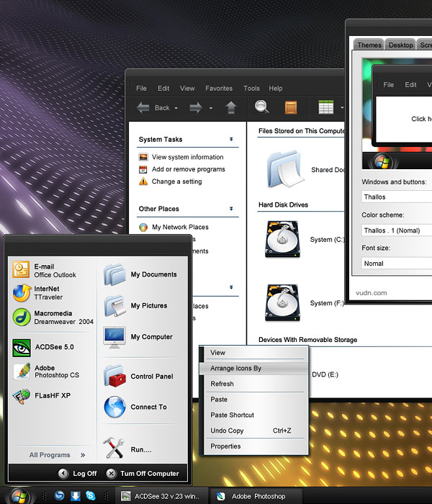Select the System (C:) hard drive icon
432x504 pixels.
click(282, 239)
